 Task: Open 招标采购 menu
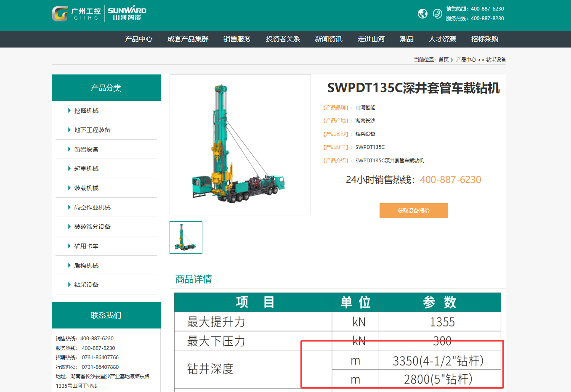(485, 39)
